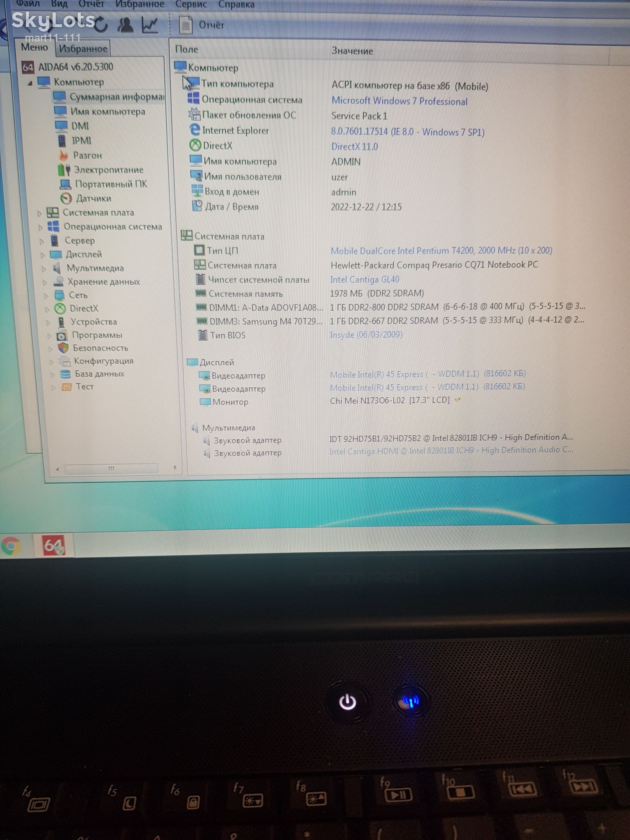The height and width of the screenshot is (840, 630).
Task: Expand the Сервер tree node
Action: click(x=42, y=241)
